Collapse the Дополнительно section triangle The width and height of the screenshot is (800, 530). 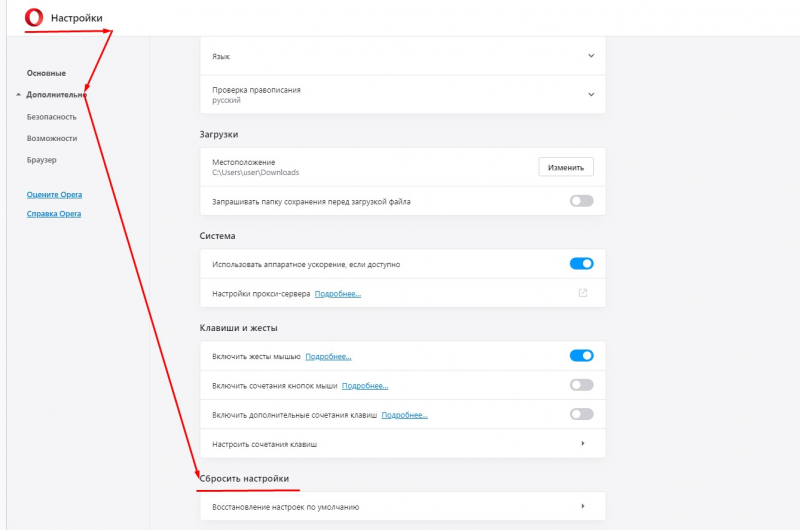point(18,95)
